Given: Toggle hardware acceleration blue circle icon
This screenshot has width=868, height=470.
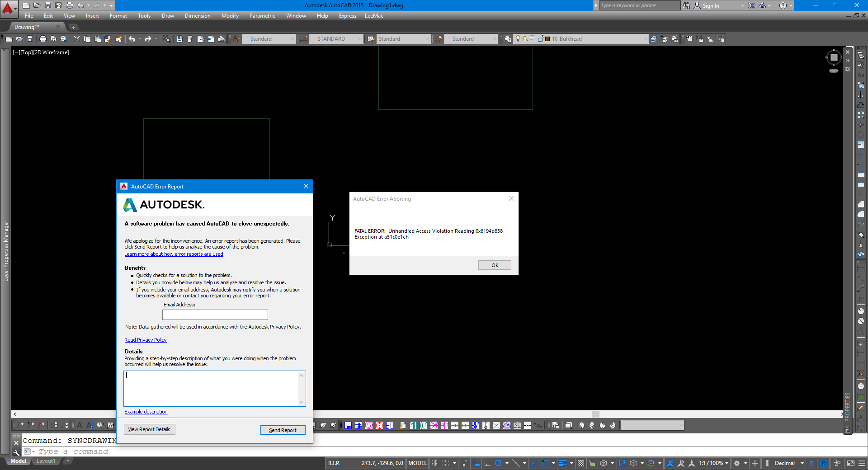Looking at the screenshot, I should pyautogui.click(x=824, y=463).
